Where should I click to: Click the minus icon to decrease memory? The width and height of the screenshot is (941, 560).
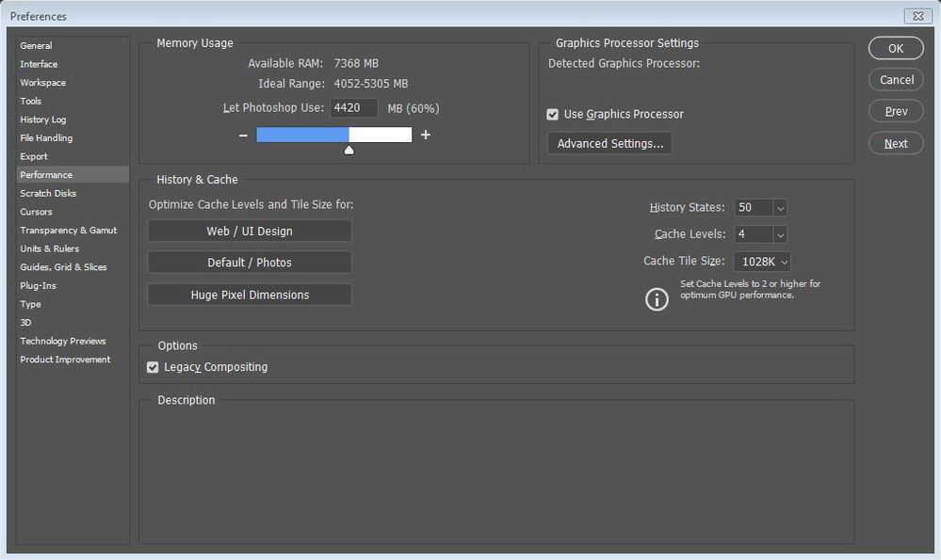click(243, 136)
